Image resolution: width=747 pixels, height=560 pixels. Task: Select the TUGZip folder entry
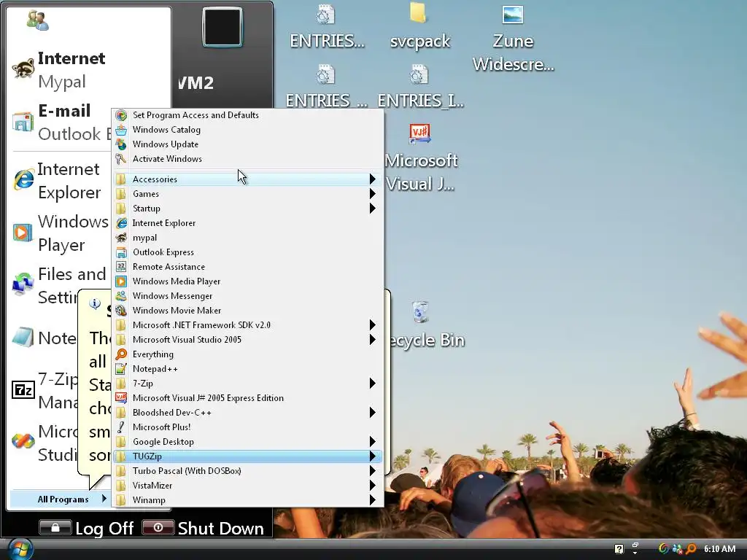click(x=248, y=456)
